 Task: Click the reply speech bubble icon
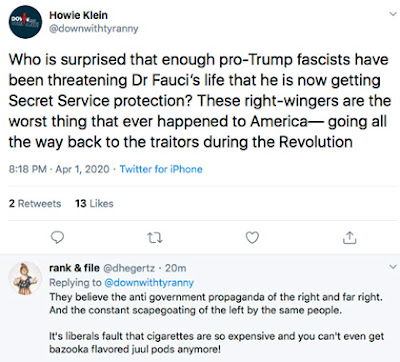click(57, 237)
